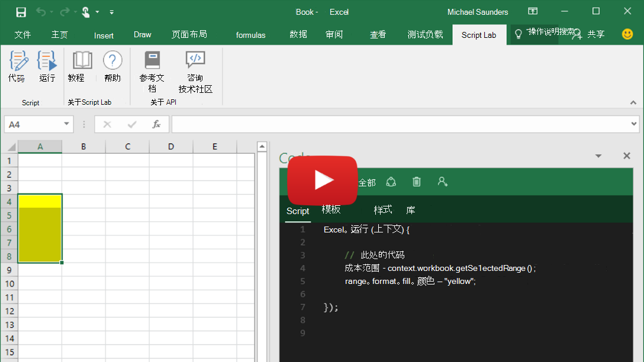Screen dimensions: 644x362
Task: Open the Customize Quick Access Toolbar arrow
Action: pyautogui.click(x=112, y=12)
